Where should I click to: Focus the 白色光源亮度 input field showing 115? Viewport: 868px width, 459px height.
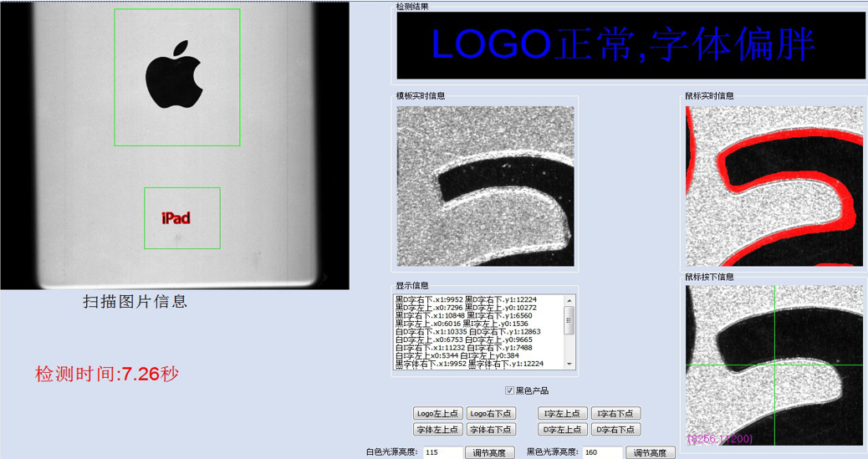(443, 452)
